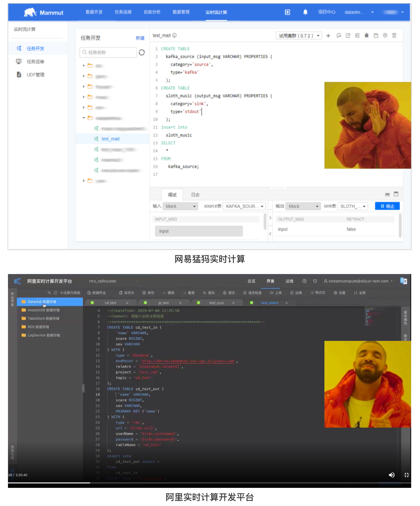Click the bug debug icon in Mammut toolbar

coord(366,36)
